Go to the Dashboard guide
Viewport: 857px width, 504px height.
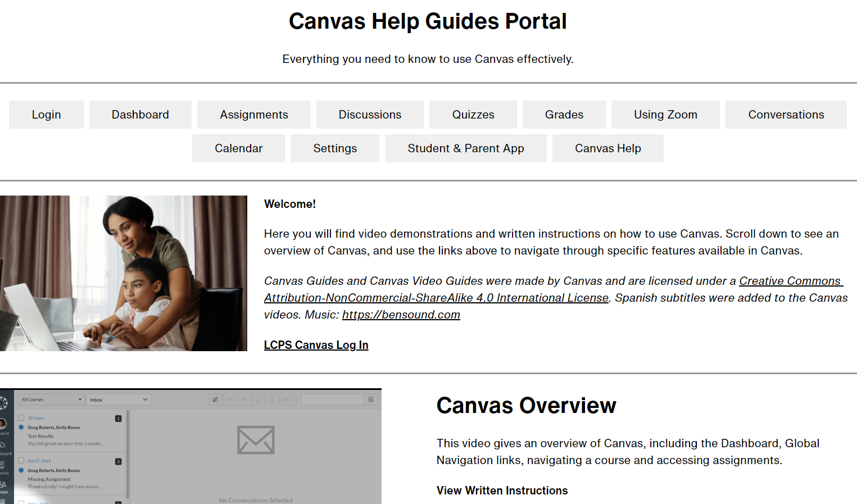tap(140, 115)
